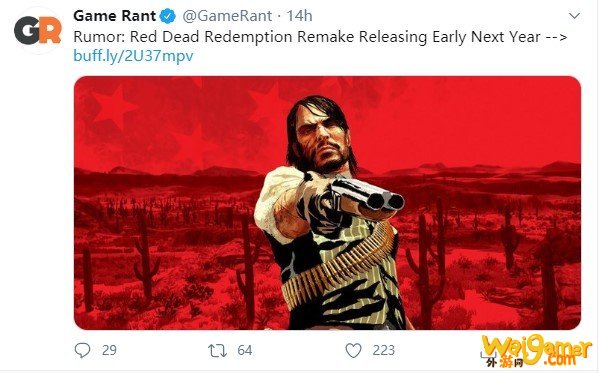
Task: Click the Wai9amer.com watermark logo
Action: click(537, 349)
